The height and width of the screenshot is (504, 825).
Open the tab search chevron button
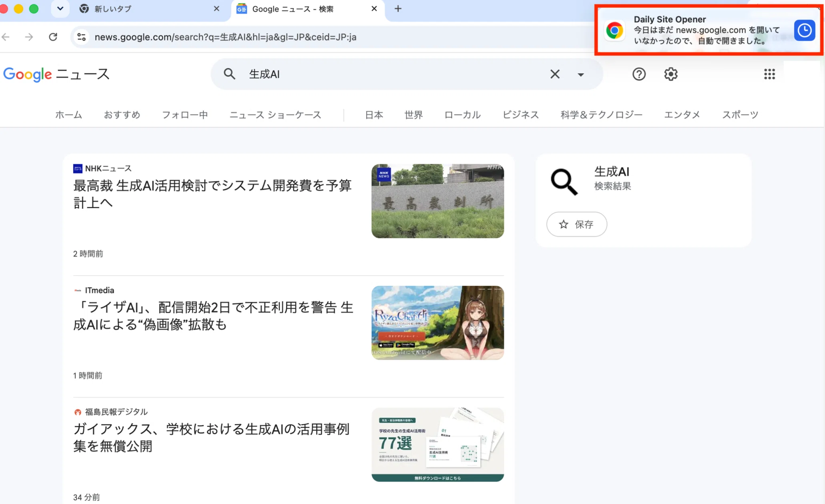pyautogui.click(x=60, y=9)
